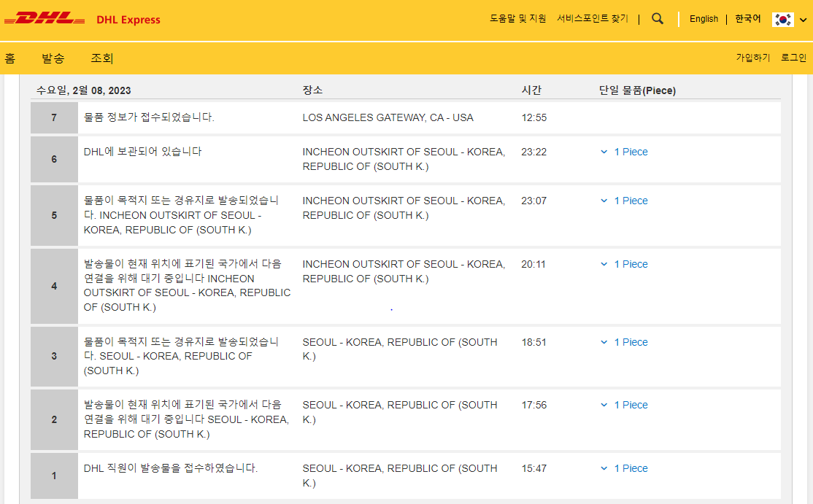The image size is (813, 504).
Task: Click 1 Piece link in row 4
Action: (x=631, y=264)
